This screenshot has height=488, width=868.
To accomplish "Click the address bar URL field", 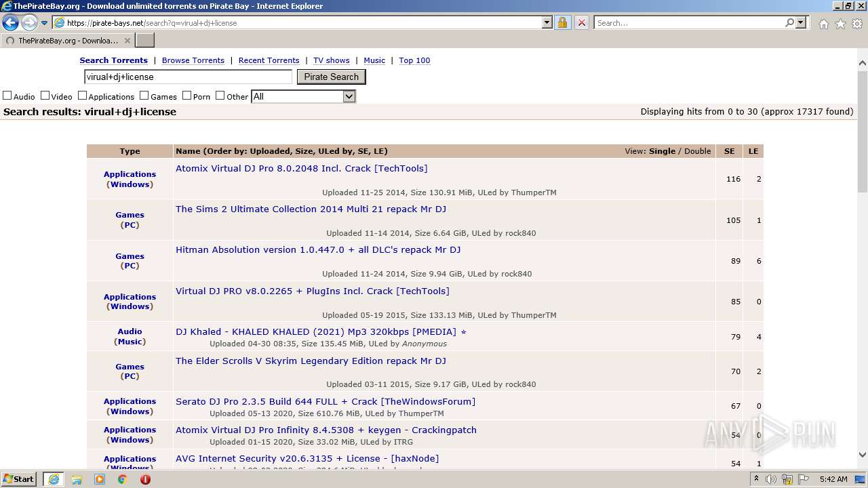I will [303, 22].
